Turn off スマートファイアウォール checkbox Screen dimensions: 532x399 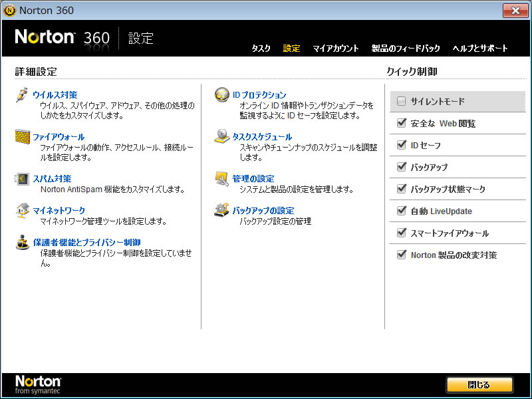(401, 233)
